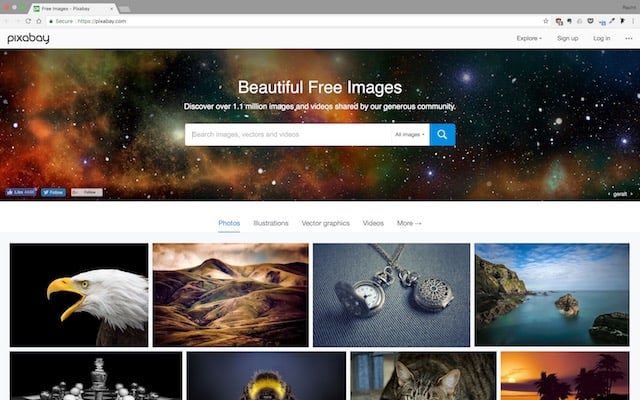
Task: Open the bald eagle photo thumbnail
Action: point(79,294)
